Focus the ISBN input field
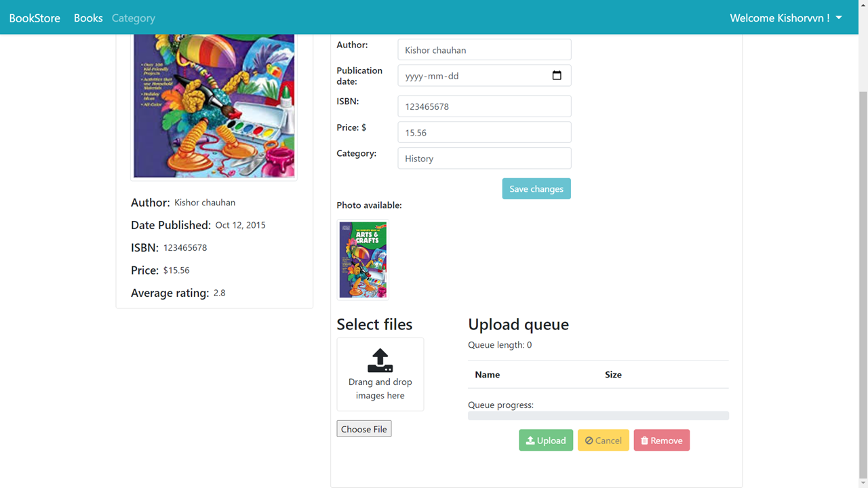The height and width of the screenshot is (488, 868). coord(484,106)
